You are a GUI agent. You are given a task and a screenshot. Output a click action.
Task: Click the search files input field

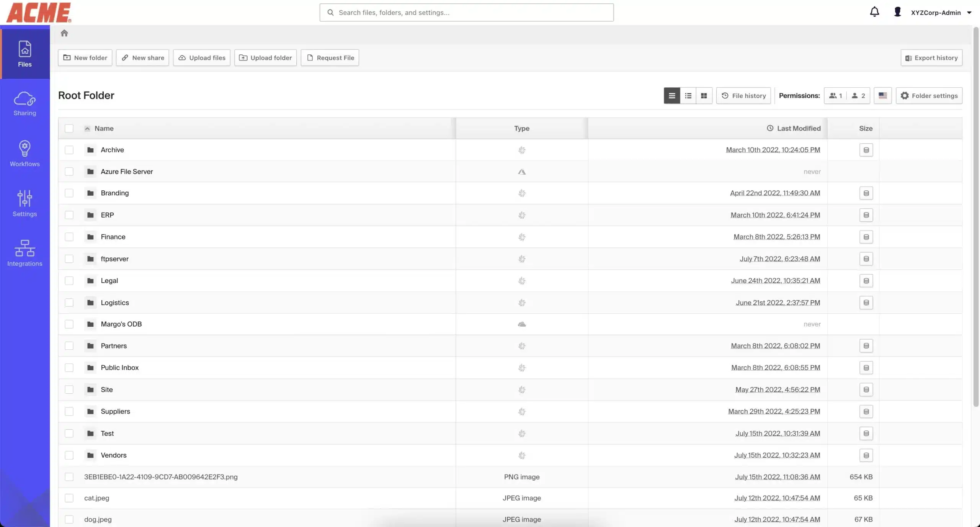[x=467, y=13]
